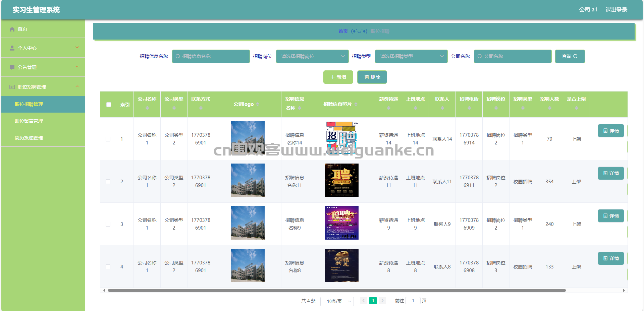Toggle select-all checkbox in table header
This screenshot has width=644, height=311.
pyautogui.click(x=108, y=105)
